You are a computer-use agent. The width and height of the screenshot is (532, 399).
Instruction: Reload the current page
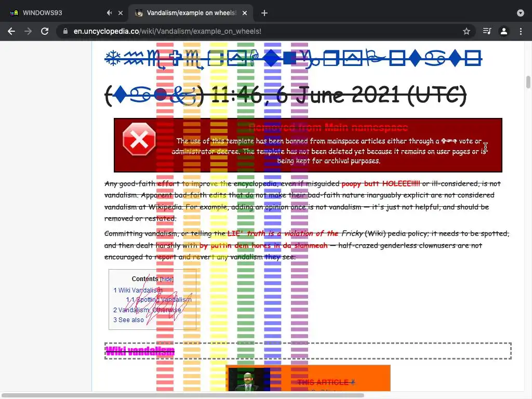(45, 31)
